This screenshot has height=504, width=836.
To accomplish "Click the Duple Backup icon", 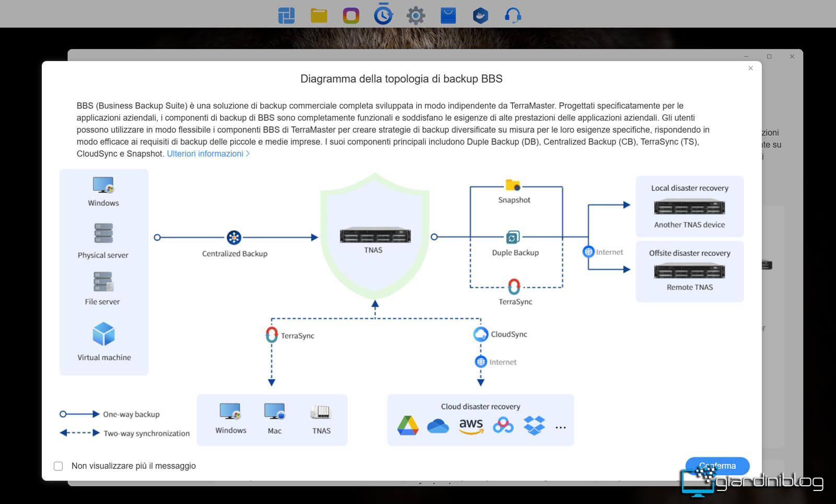I will pyautogui.click(x=512, y=238).
